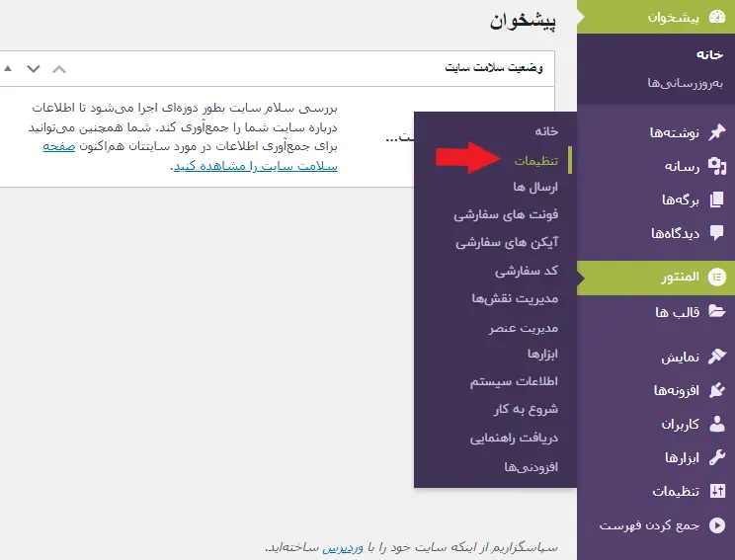Select اطلاعات سیستم submenu item

coord(514,382)
